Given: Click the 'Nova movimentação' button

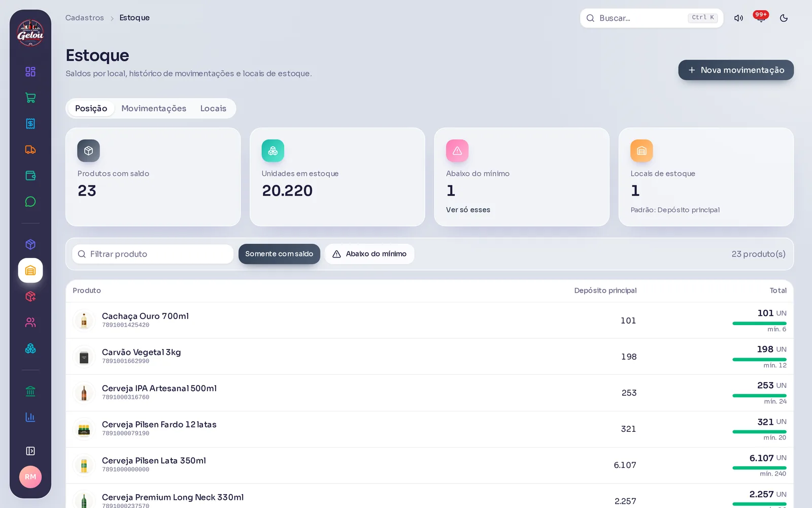Looking at the screenshot, I should coord(736,70).
